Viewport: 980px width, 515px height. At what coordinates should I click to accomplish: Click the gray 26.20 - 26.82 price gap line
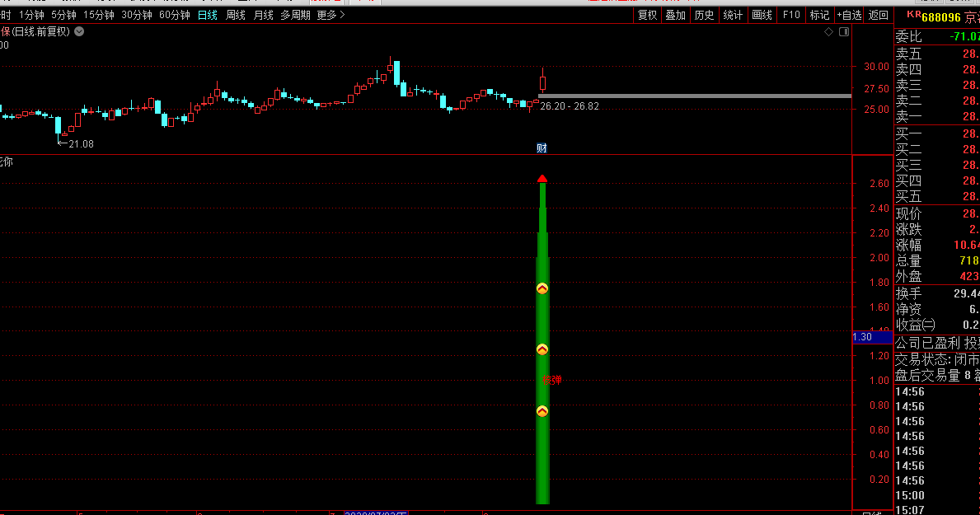coord(694,96)
